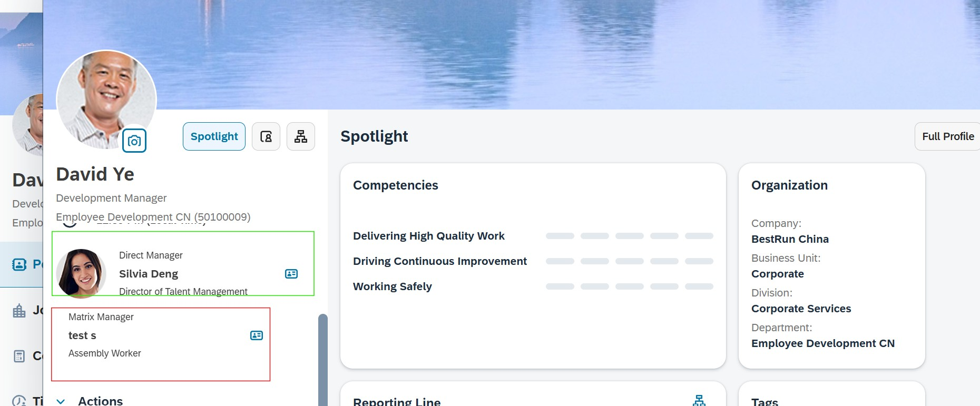Select the Spotlight view toggle

click(x=214, y=136)
